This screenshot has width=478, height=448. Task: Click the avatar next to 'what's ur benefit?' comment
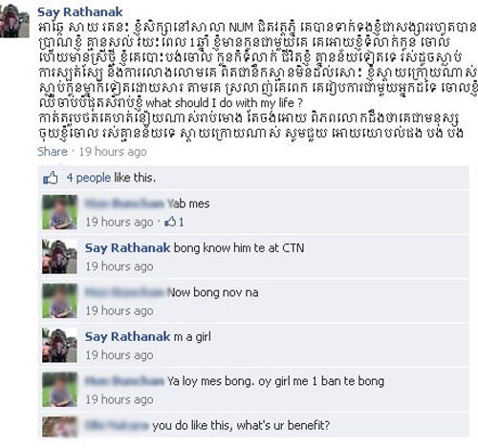(59, 426)
